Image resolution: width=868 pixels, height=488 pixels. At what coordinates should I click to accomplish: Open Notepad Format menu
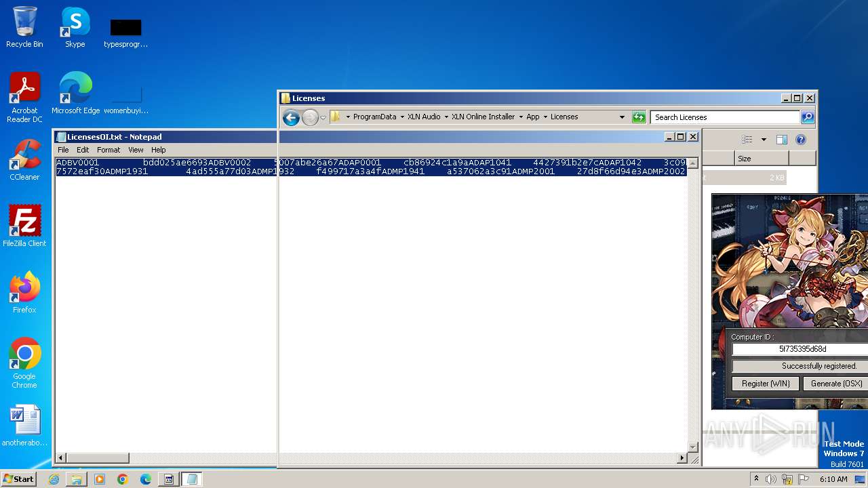(x=108, y=150)
